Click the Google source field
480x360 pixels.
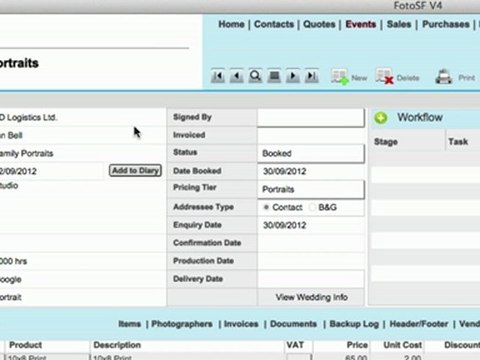82,279
